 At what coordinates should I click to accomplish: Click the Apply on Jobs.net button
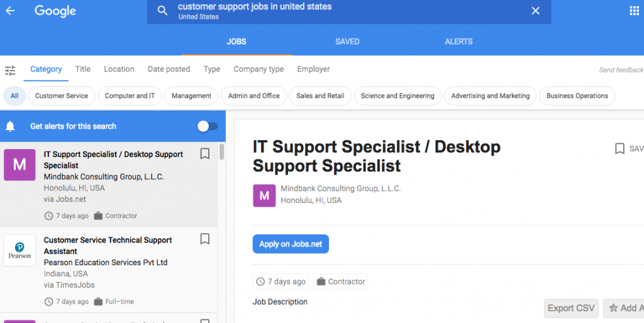coord(291,244)
